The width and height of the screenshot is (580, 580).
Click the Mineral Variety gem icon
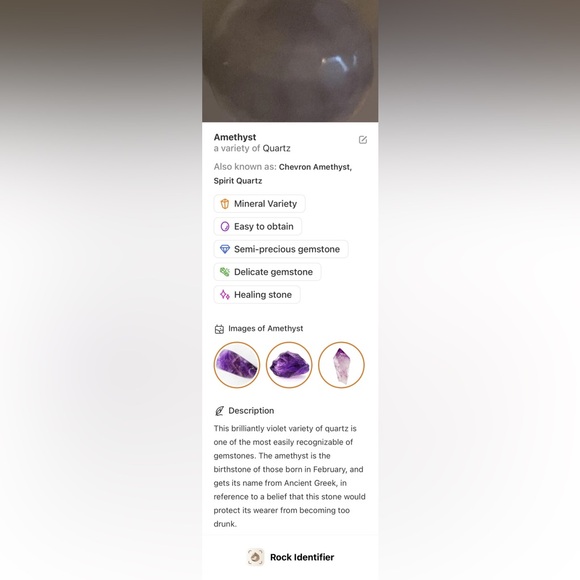[225, 204]
